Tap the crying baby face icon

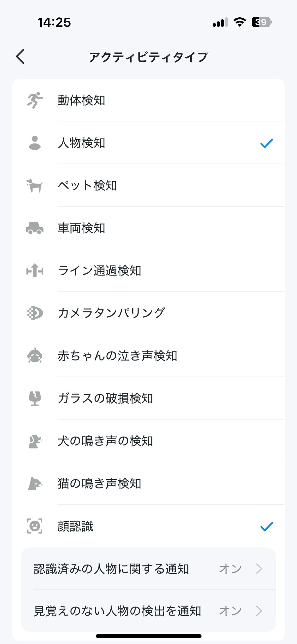pyautogui.click(x=35, y=356)
